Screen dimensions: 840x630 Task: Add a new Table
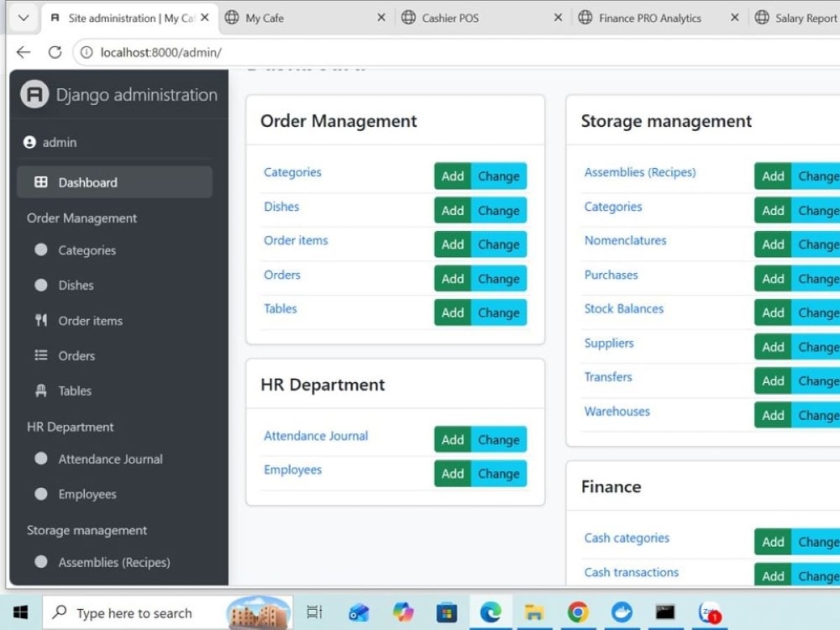453,312
